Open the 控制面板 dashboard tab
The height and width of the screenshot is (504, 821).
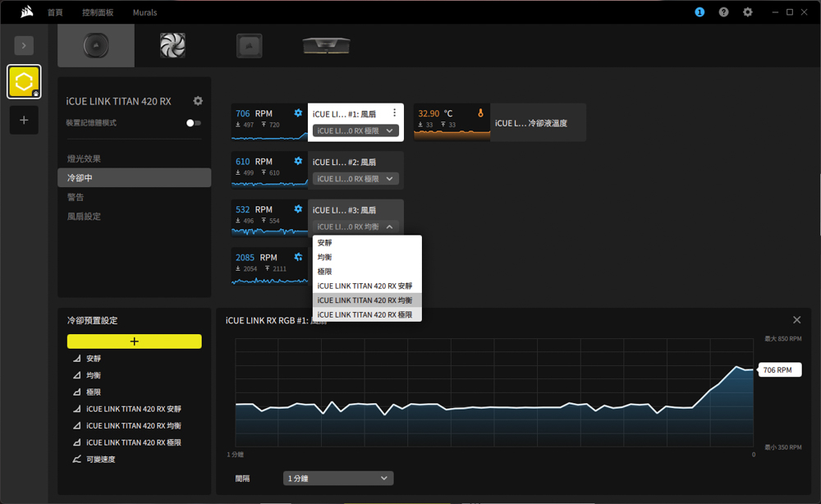tap(98, 12)
